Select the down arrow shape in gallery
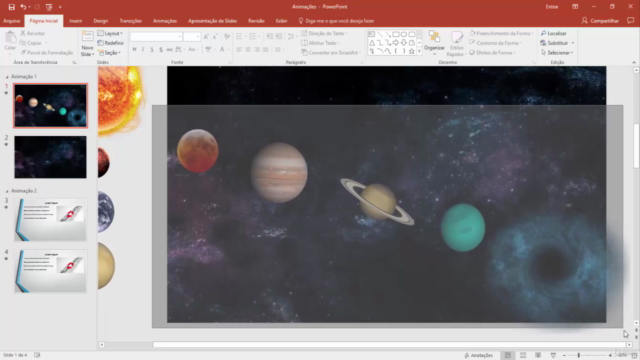The image size is (640, 360). [x=404, y=43]
